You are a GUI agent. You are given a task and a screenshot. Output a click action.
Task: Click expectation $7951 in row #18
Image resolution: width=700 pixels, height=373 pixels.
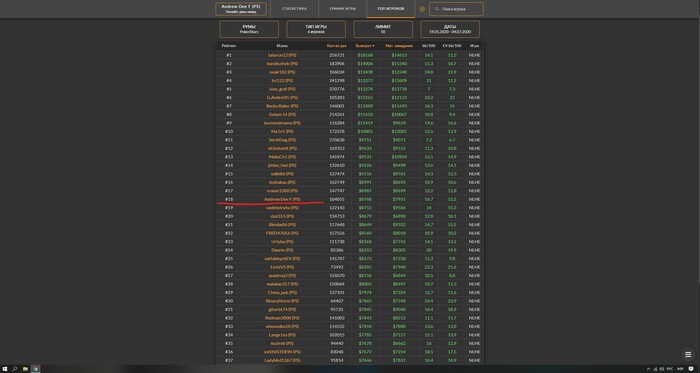[399, 199]
